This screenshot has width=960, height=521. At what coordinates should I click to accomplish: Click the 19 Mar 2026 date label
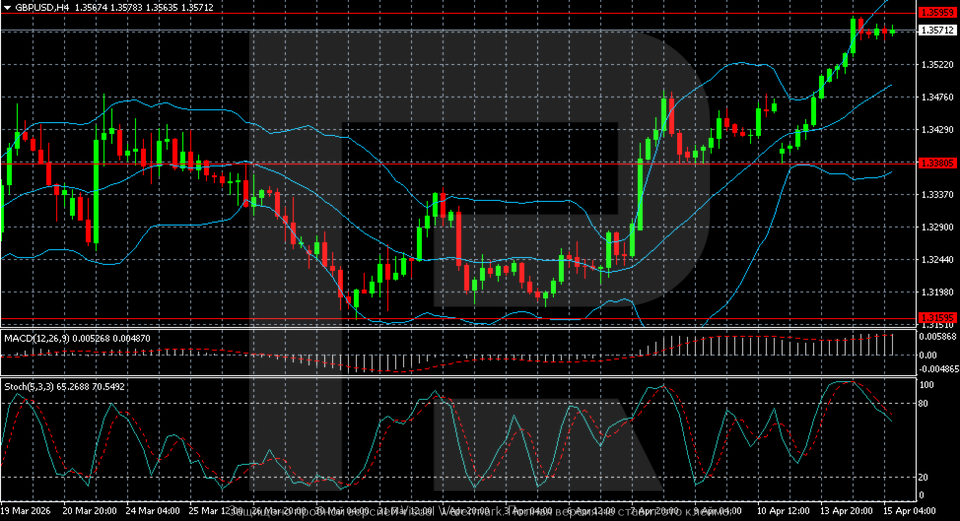coord(28,511)
